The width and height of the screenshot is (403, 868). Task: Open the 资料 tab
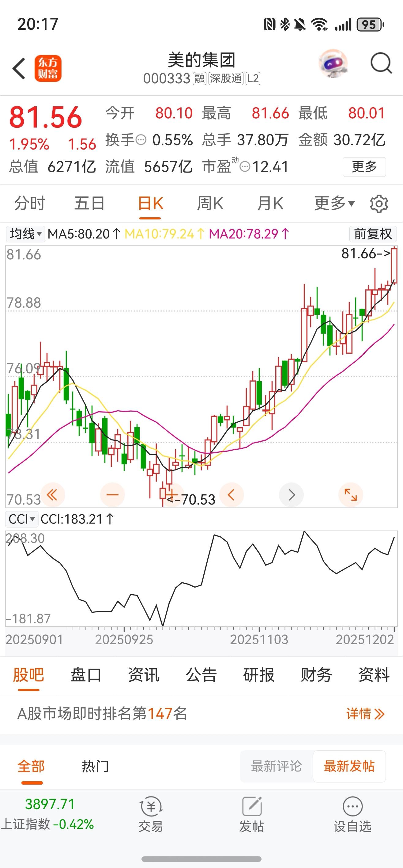point(374,675)
